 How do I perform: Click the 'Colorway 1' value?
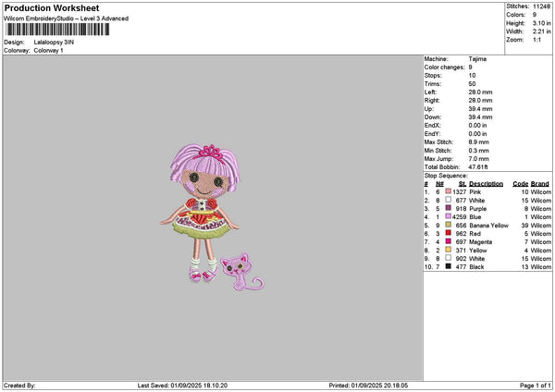point(48,51)
